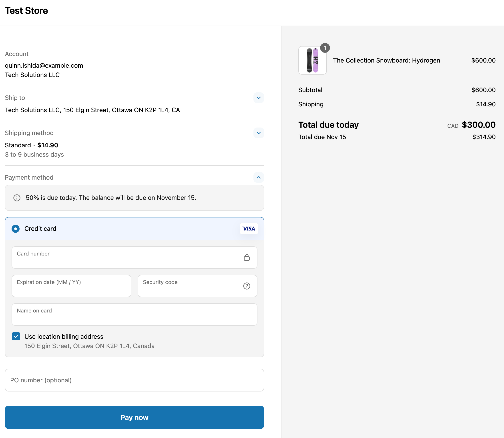Click the Standard · $14.90 shipping text

(32, 145)
